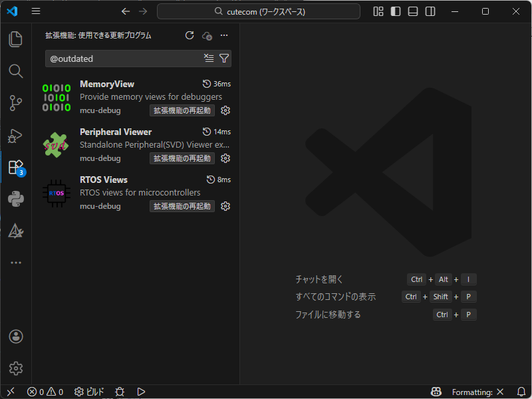Open the Copilot status icon
Screen dimensions: 532x399
[x=436, y=392]
